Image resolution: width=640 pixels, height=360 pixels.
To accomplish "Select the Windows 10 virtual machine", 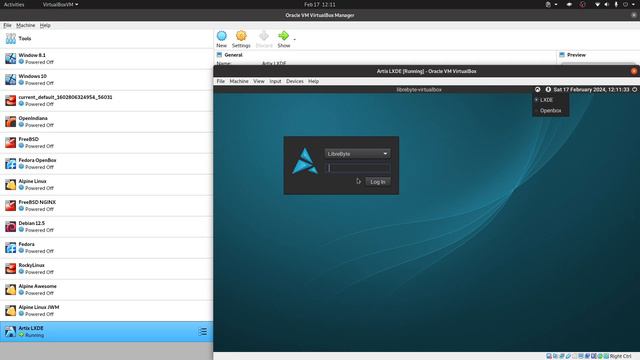I will [x=106, y=79].
